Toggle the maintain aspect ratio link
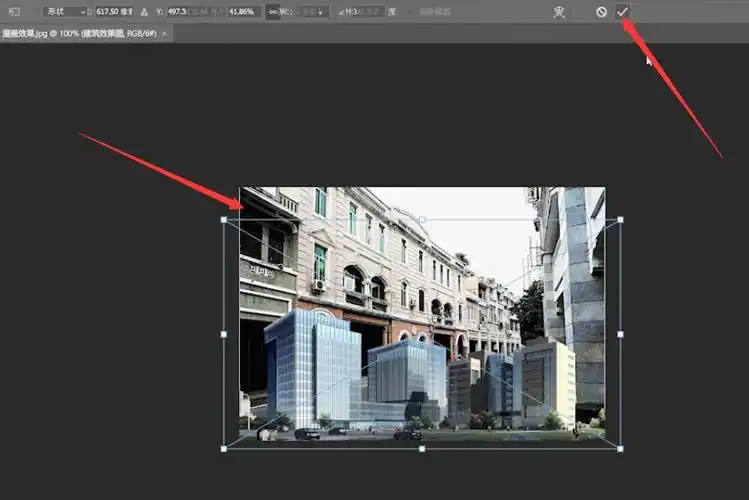Viewport: 749px width, 500px height. point(271,11)
